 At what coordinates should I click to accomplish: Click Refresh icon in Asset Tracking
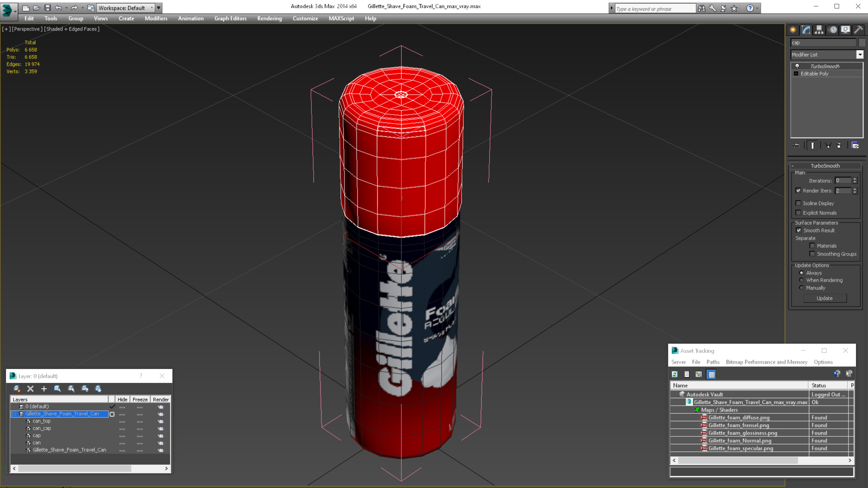(675, 374)
